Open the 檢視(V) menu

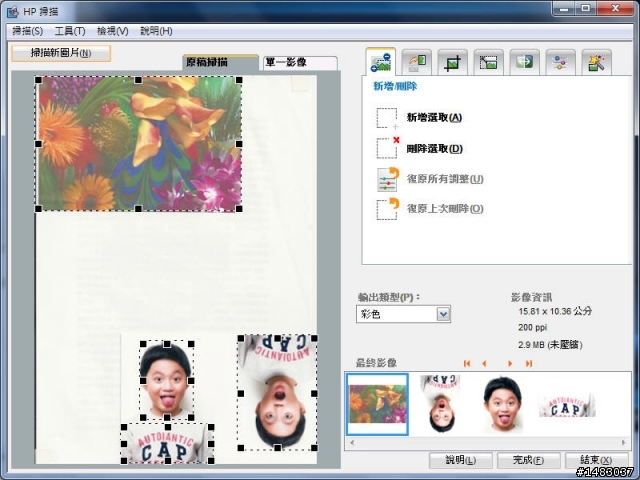(112, 31)
